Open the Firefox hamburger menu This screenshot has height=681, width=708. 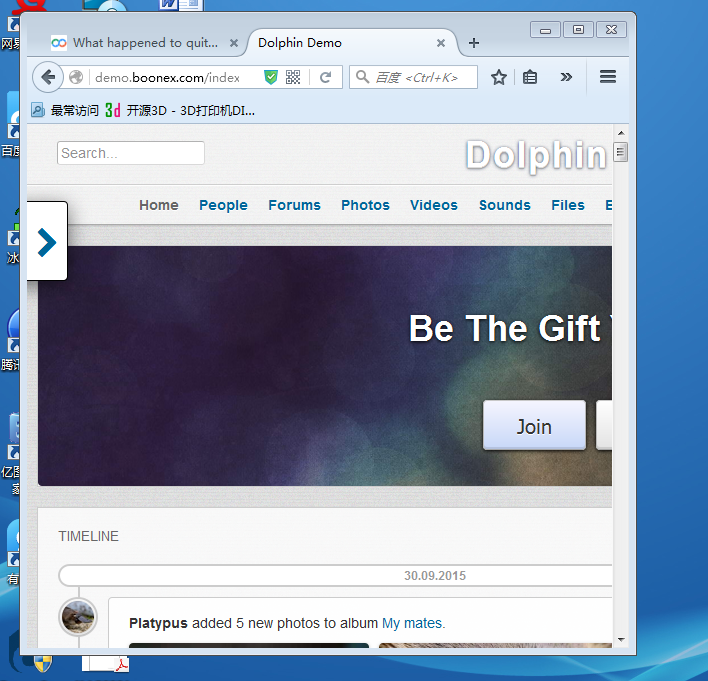pyautogui.click(x=608, y=77)
